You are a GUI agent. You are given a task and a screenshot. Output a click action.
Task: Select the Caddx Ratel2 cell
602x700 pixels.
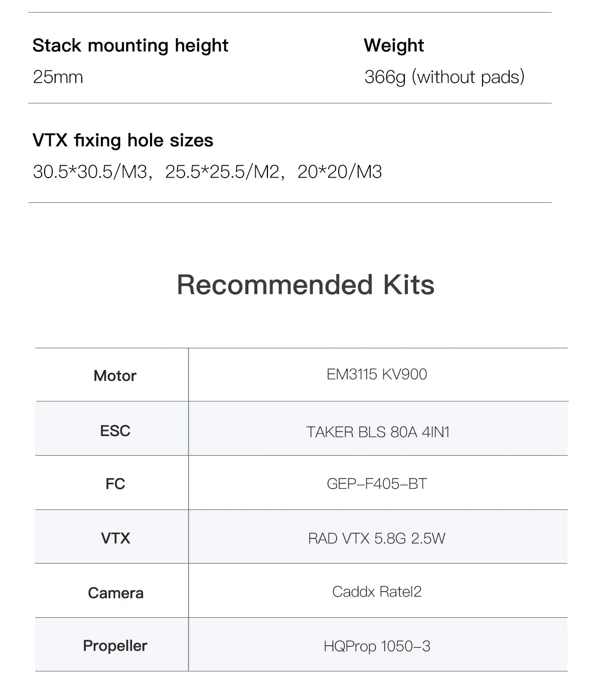[x=377, y=592]
